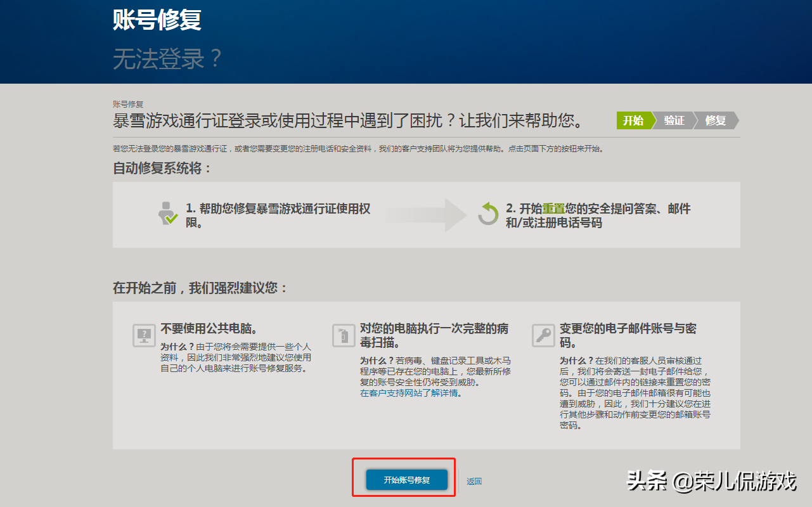Click the 账号修复 page title

(157, 20)
